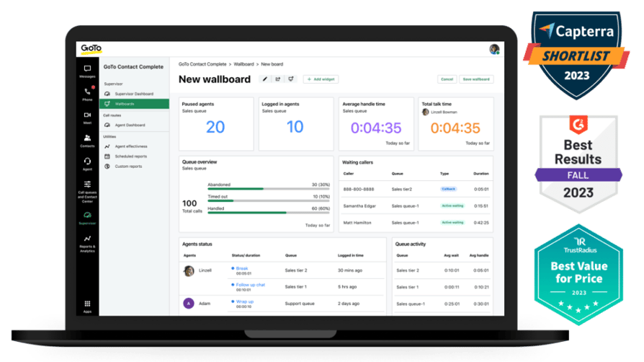Click the G2 Best Results Fall 2023 badge
Image resolution: width=644 pixels, height=362 pixels.
[x=578, y=164]
